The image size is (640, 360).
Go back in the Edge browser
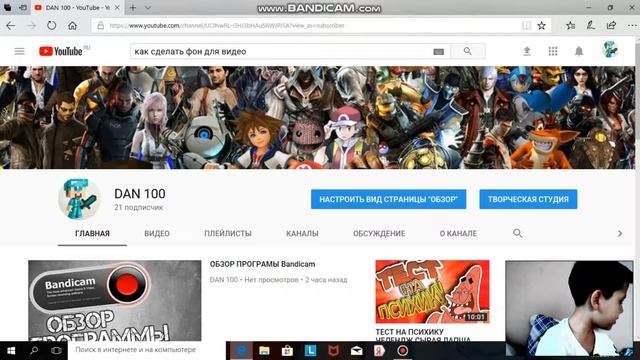tap(11, 25)
